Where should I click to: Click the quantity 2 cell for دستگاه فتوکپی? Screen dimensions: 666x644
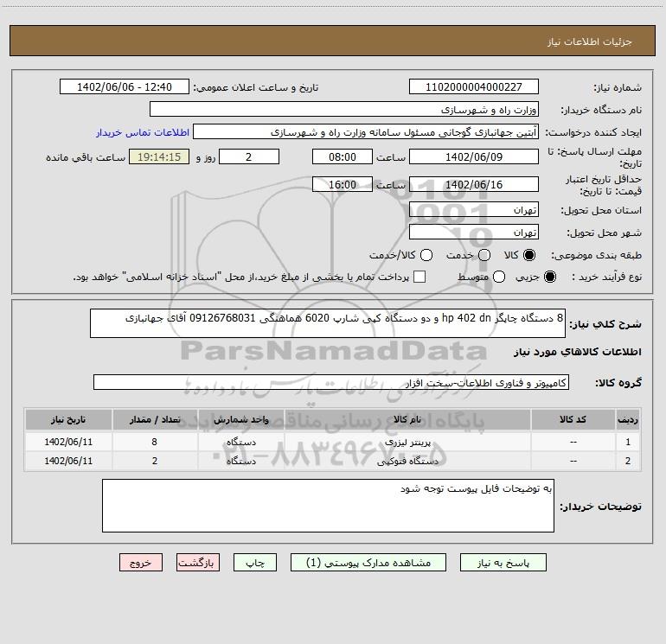pos(155,461)
